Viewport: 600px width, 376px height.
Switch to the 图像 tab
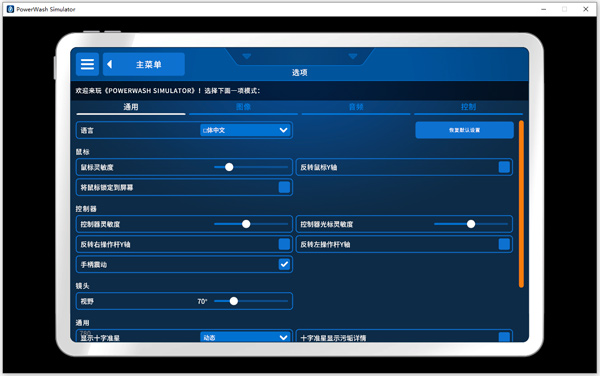(243, 107)
